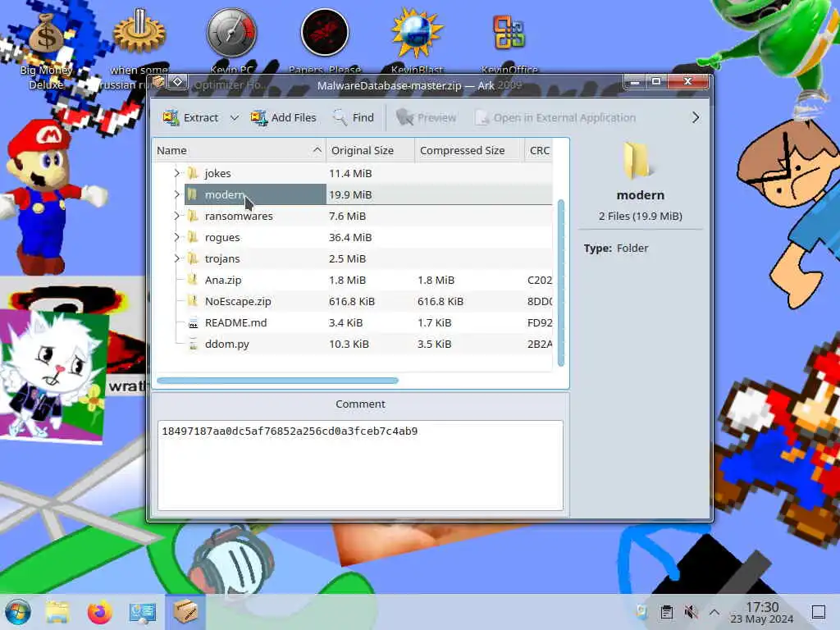The height and width of the screenshot is (630, 840).
Task: Sort by Compressed Size column
Action: coord(469,151)
